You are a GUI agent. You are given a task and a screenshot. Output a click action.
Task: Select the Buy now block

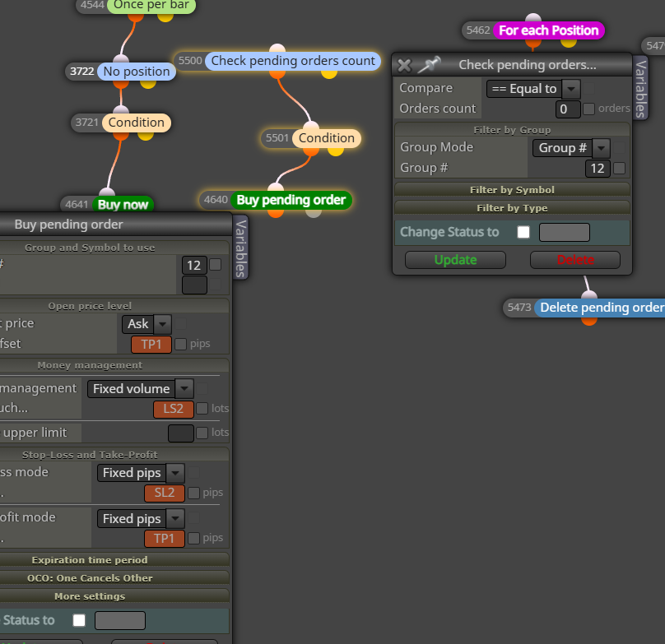point(123,204)
